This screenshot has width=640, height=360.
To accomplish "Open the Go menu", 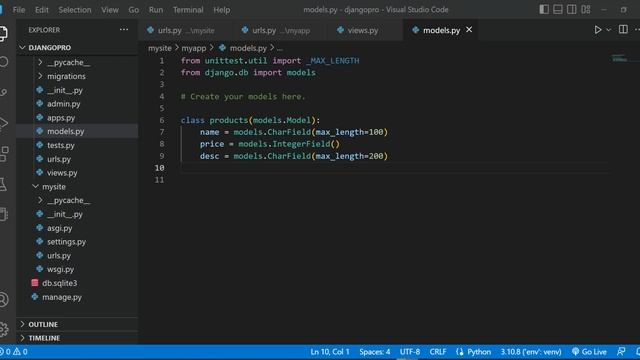I will point(133,10).
